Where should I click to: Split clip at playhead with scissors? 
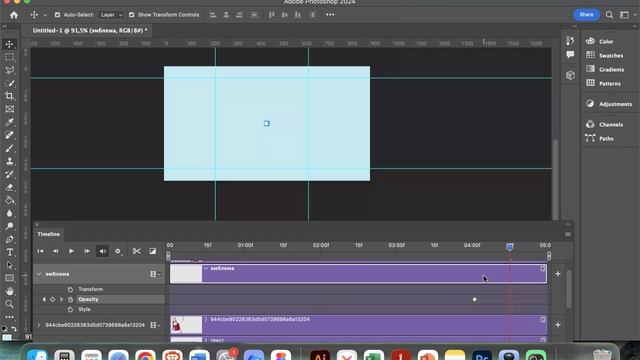tap(136, 251)
